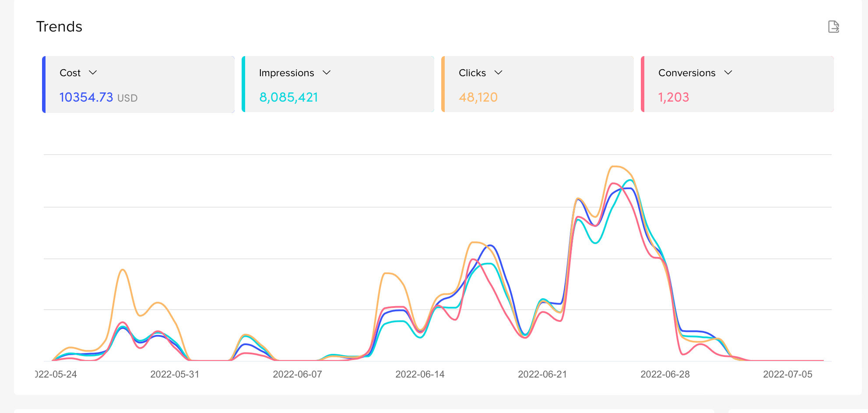The image size is (868, 413).
Task: Click the 10354.73 USD cost value
Action: pyautogui.click(x=98, y=97)
